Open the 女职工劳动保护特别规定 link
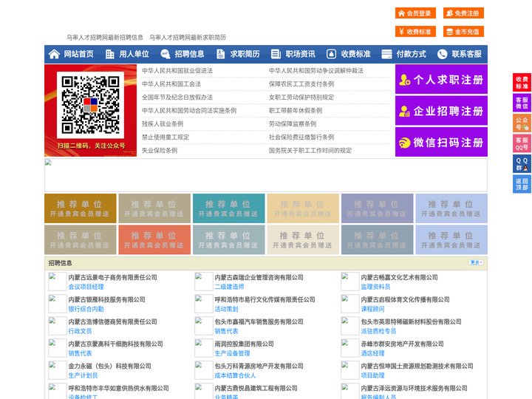 click(x=301, y=97)
